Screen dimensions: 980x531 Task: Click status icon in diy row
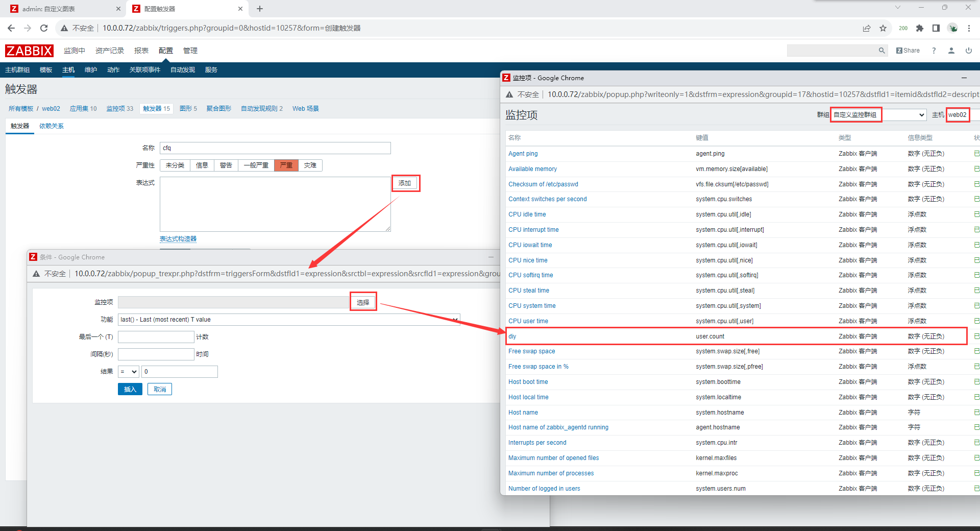pos(976,336)
